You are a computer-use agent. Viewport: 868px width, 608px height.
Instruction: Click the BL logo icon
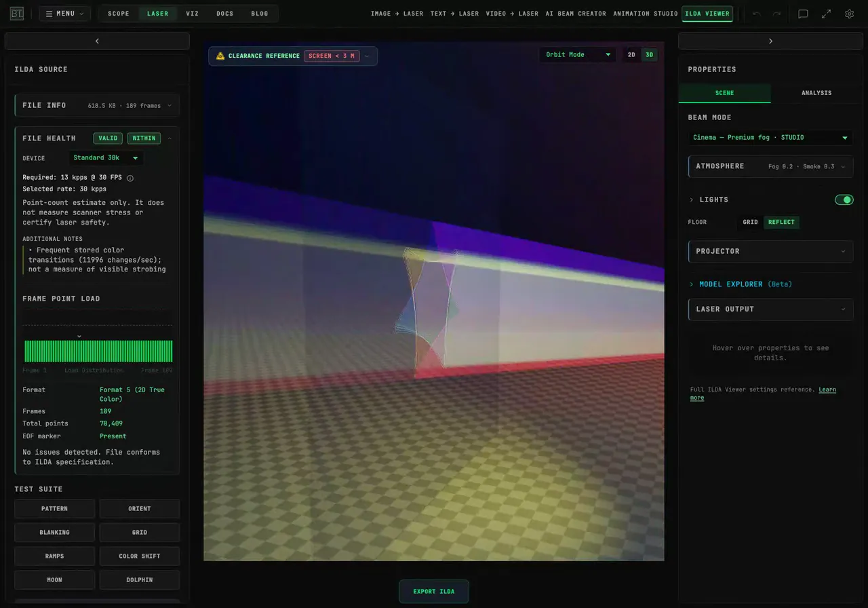(x=17, y=14)
